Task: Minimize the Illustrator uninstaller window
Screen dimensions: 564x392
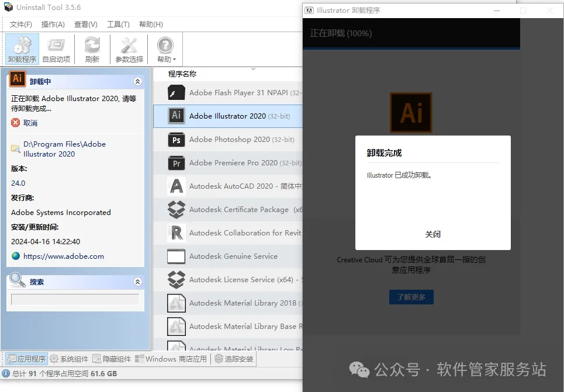Action: pyautogui.click(x=497, y=11)
